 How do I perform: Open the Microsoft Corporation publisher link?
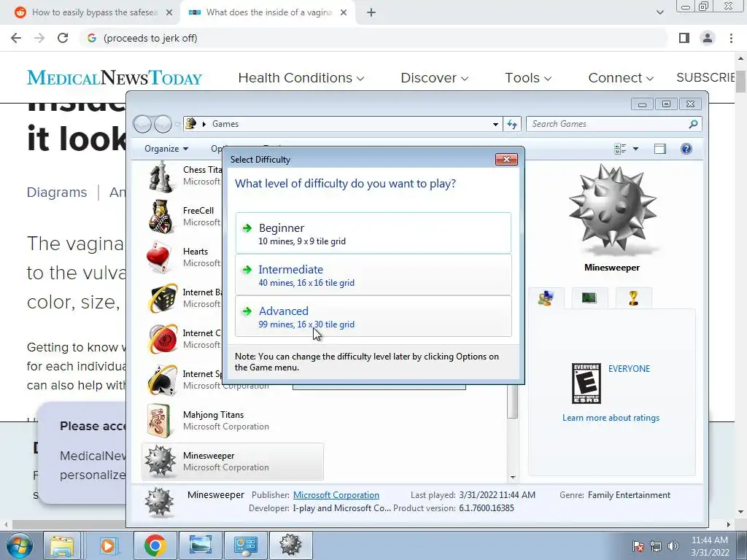point(336,495)
